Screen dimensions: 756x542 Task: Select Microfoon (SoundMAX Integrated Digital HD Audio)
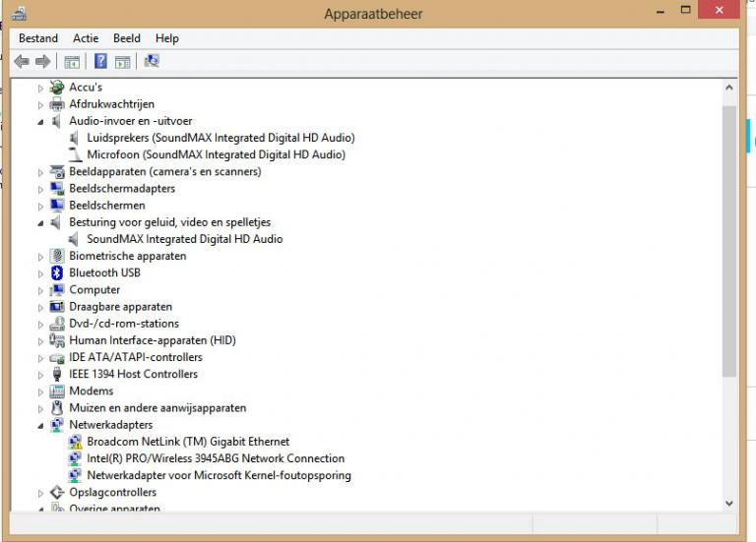216,154
